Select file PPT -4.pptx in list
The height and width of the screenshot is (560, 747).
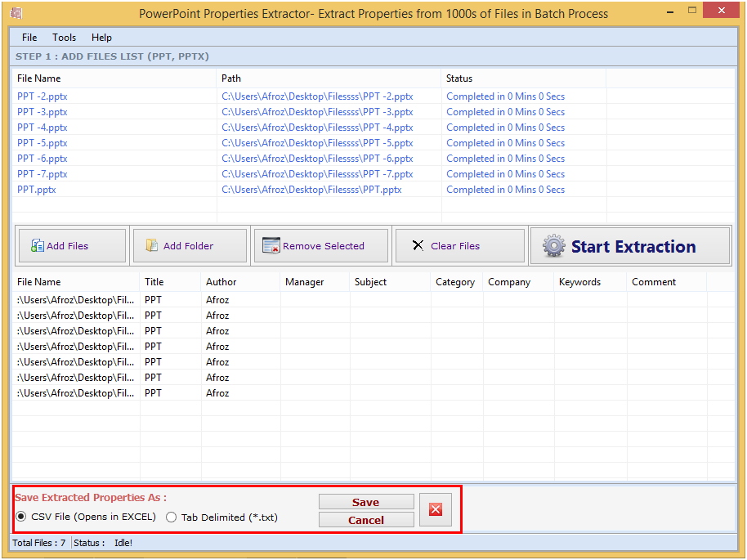pos(42,128)
